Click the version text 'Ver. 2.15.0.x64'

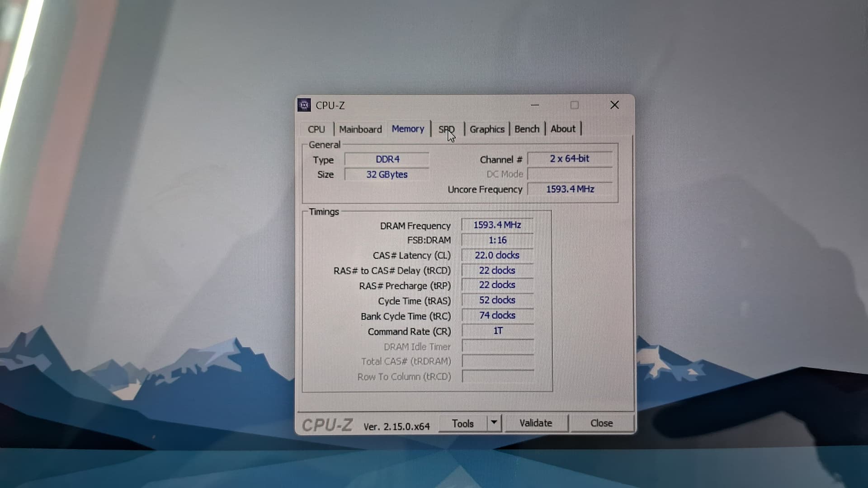tap(396, 427)
